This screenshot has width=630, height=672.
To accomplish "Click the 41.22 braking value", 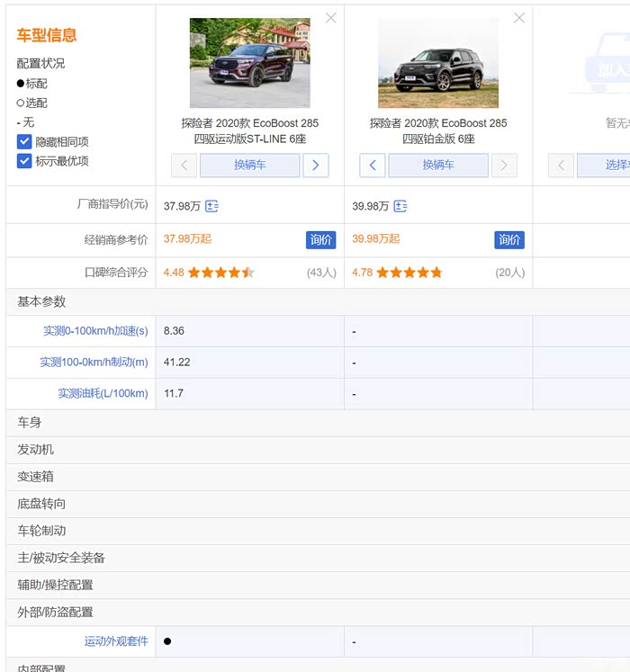I will pos(176,363).
